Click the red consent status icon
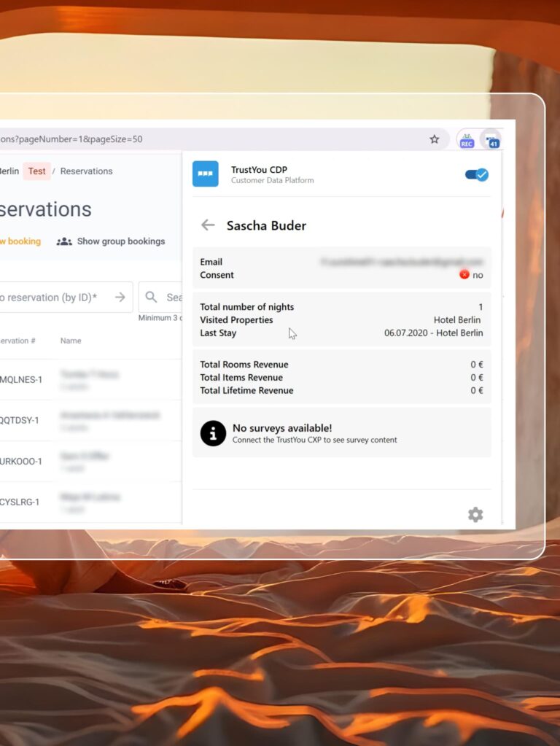560x746 pixels. coord(464,274)
